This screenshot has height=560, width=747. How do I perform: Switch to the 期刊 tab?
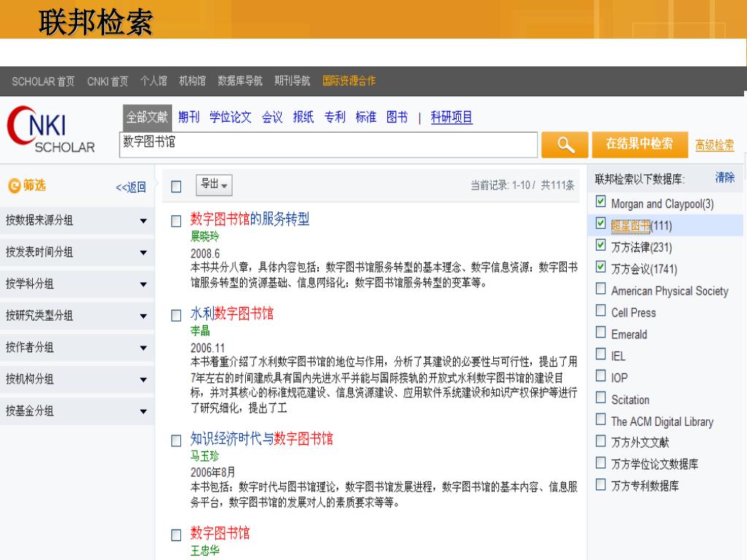[189, 117]
